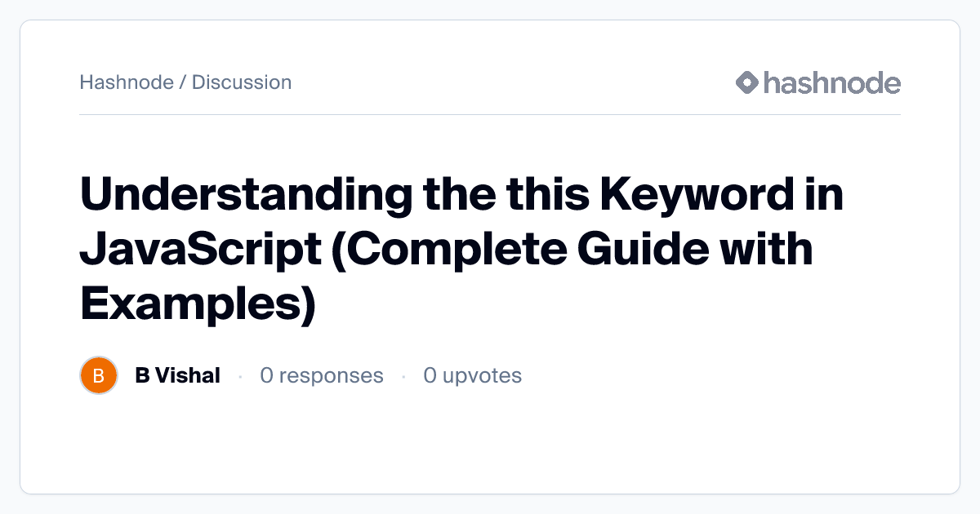This screenshot has width=980, height=514.
Task: Click the dot separator before "0 responses"
Action: (240, 376)
